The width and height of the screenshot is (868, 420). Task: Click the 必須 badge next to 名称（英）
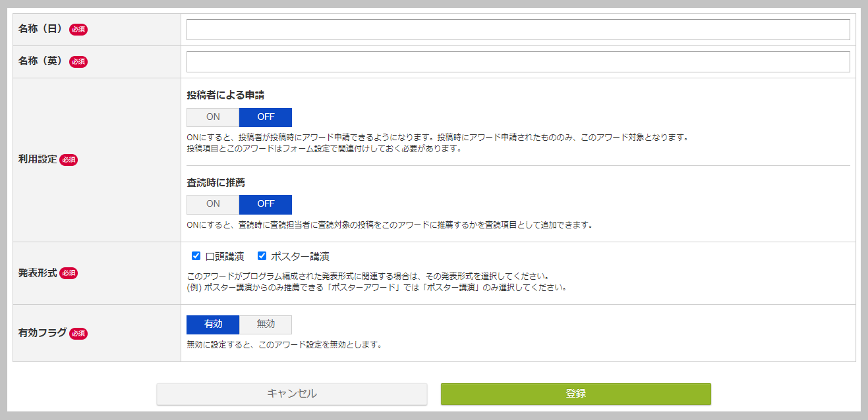pos(78,61)
